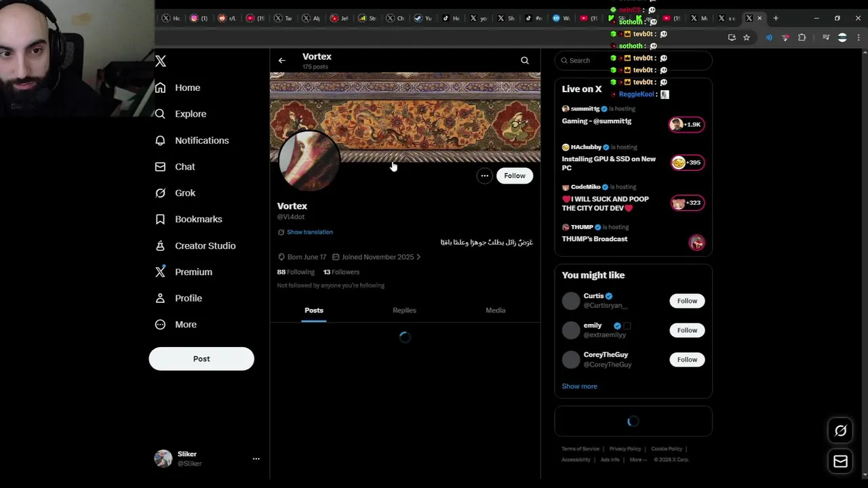This screenshot has height=488, width=868.
Task: Open browser extensions puzzle icon
Action: tap(802, 37)
